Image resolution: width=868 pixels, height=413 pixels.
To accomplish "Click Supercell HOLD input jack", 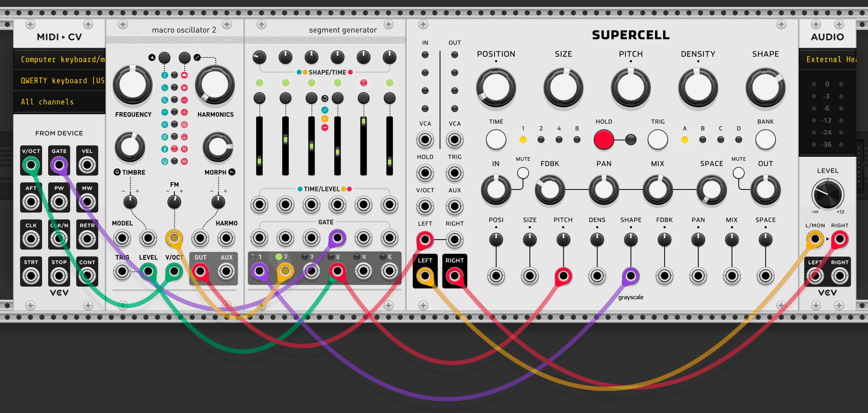I will (425, 173).
